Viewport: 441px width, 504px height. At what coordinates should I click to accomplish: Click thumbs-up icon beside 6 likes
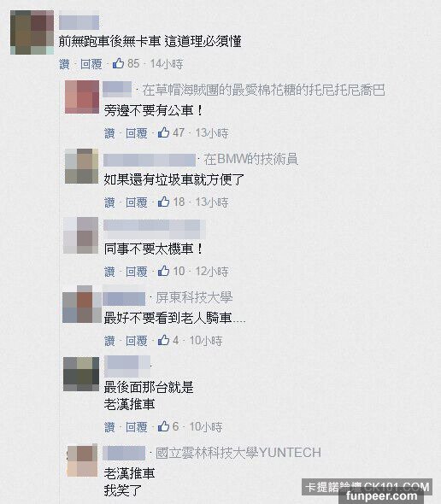click(x=163, y=426)
